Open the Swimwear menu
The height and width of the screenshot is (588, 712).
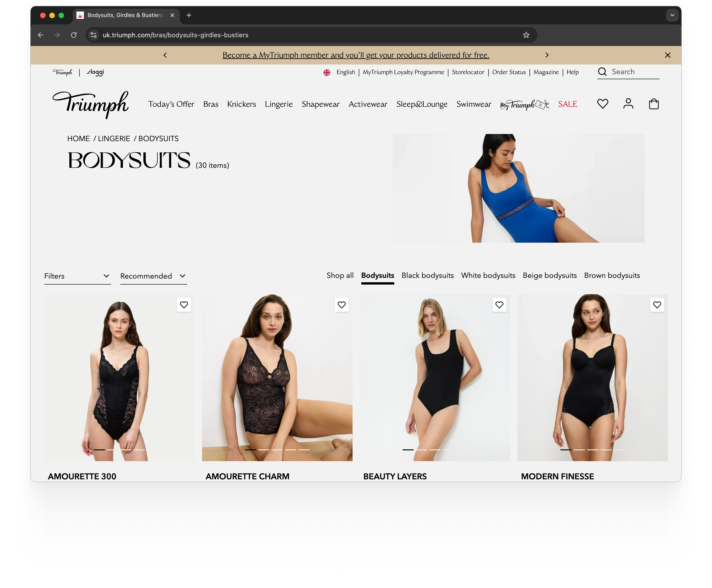474,104
